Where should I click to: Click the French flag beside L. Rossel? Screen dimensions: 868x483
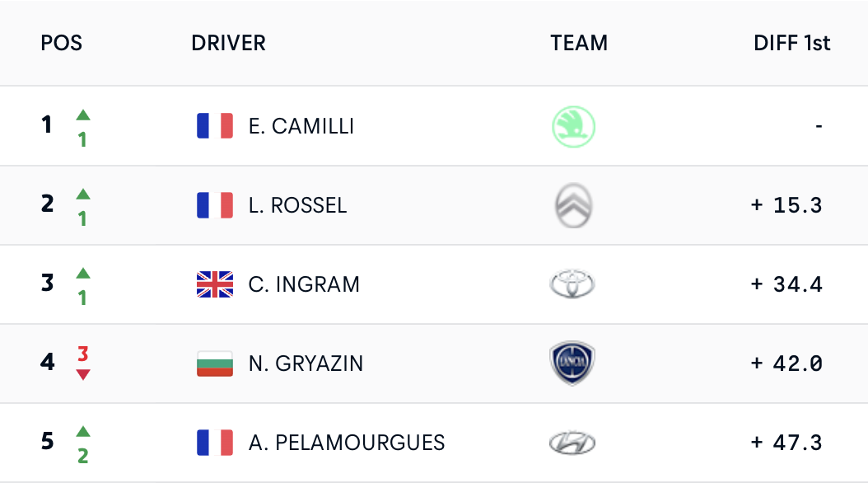click(x=215, y=205)
